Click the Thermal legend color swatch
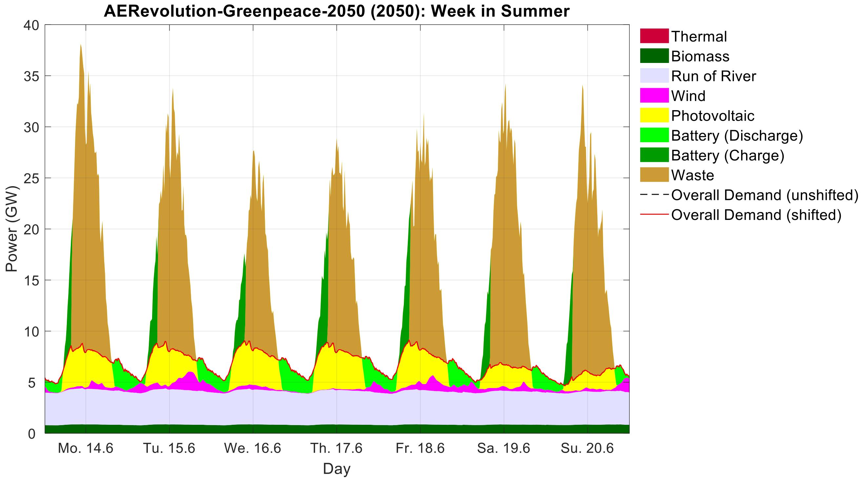Image resolution: width=868 pixels, height=491 pixels. (654, 36)
